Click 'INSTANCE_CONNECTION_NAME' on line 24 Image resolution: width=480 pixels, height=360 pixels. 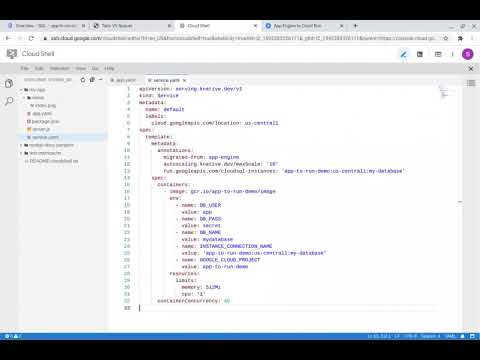(236, 246)
